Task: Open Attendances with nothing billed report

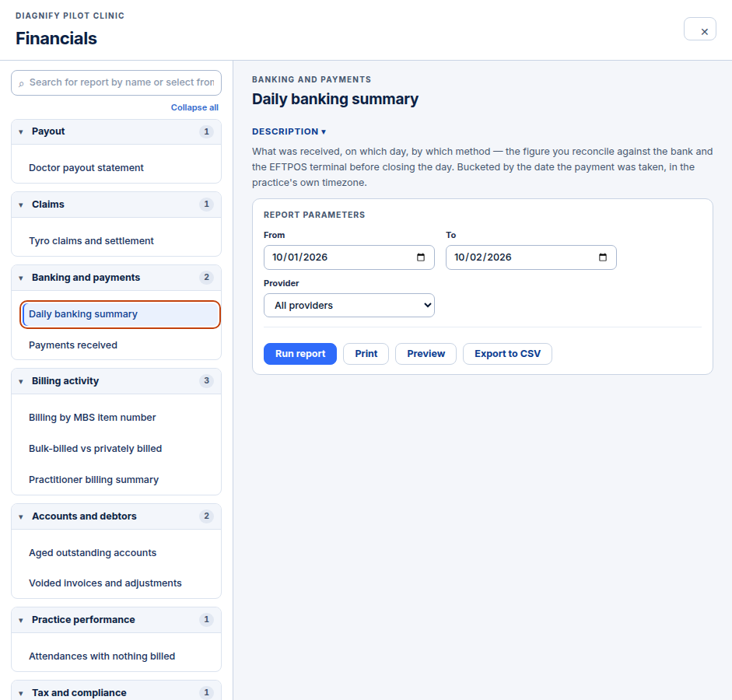Action: [120, 656]
